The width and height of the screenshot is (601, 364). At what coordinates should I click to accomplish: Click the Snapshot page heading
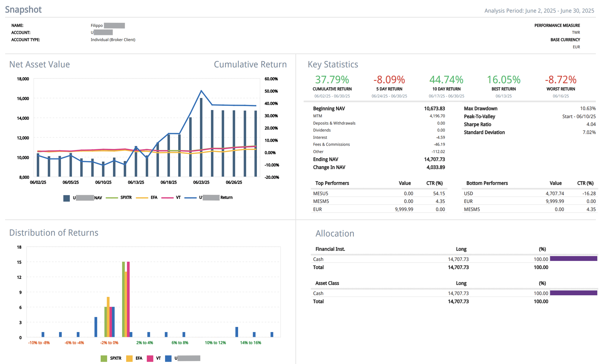23,10
